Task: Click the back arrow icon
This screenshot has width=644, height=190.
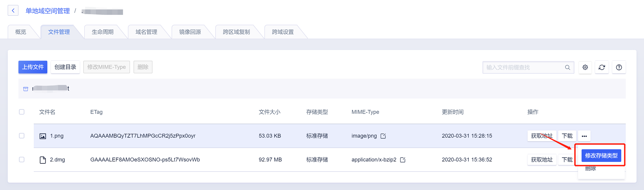Action: coord(13,11)
